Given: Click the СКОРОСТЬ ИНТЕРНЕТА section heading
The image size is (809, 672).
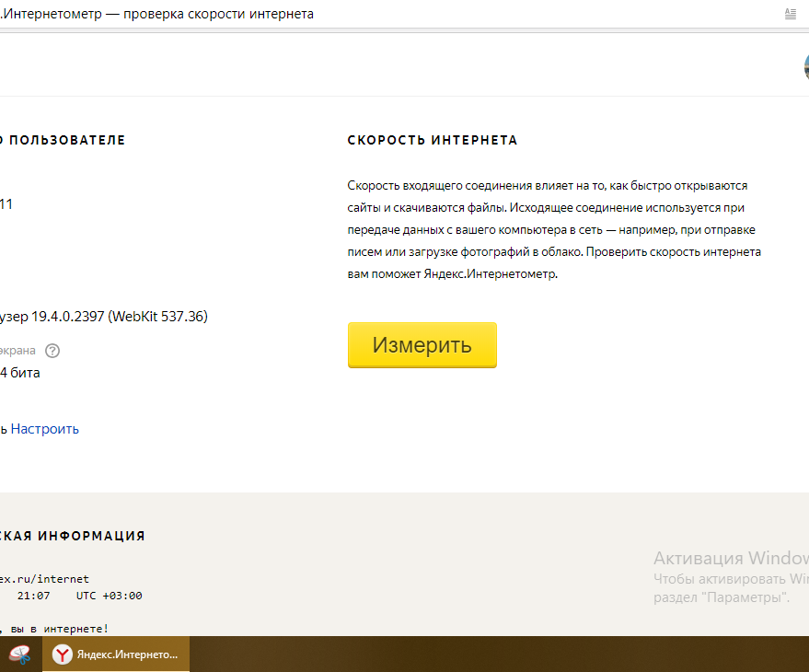Looking at the screenshot, I should tap(432, 139).
